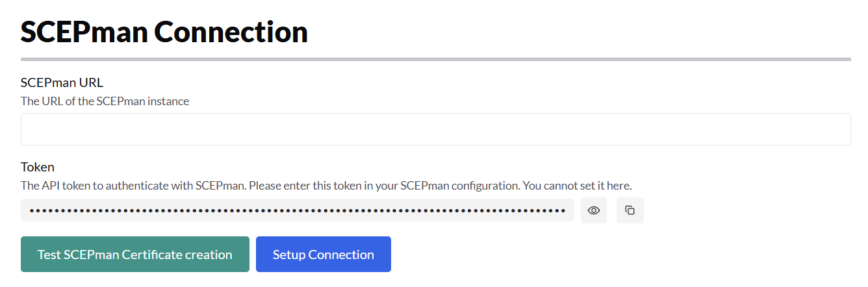Screen dimensions: 868x287
Task: Click the blue Setup Connection button
Action: 323,255
